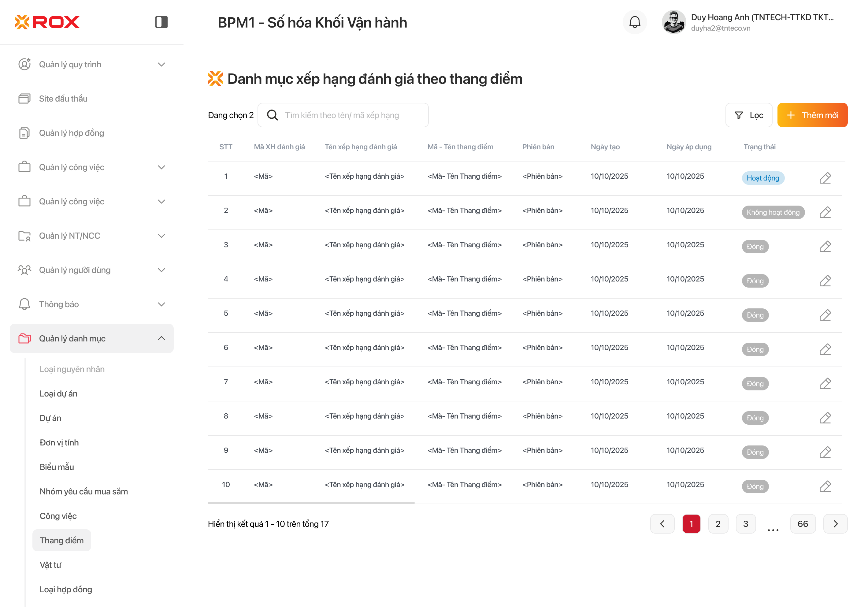The width and height of the screenshot is (868, 607).
Task: Expand the Thông báo sidebar chevron
Action: pyautogui.click(x=161, y=304)
